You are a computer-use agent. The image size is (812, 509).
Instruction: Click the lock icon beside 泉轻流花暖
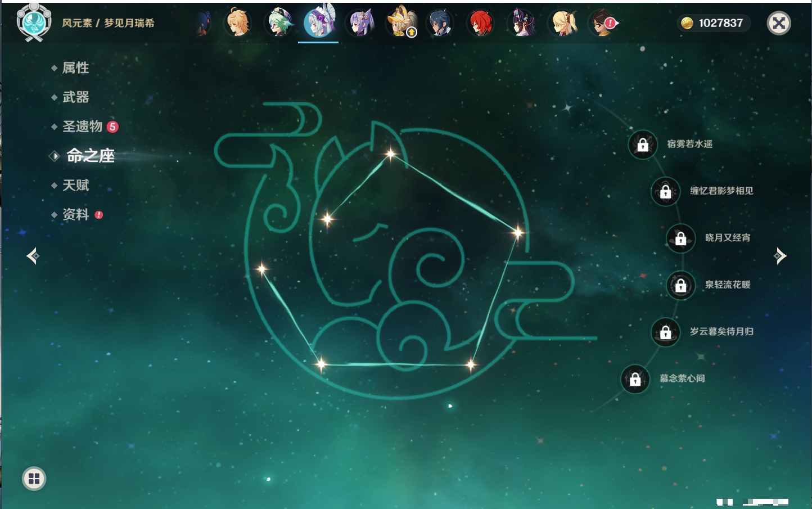pos(681,285)
